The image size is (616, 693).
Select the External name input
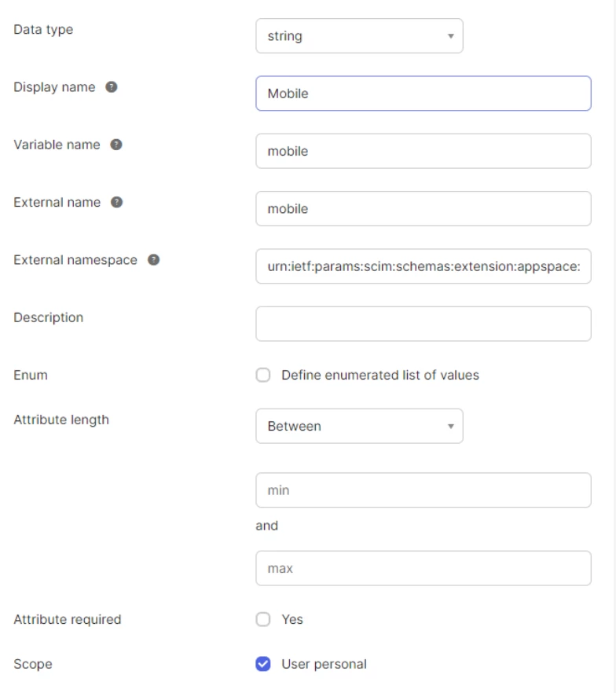423,209
